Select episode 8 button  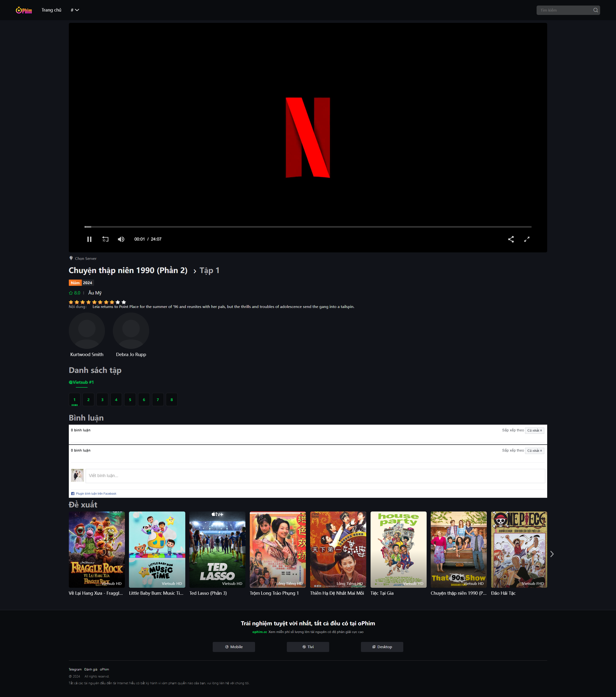(x=172, y=400)
